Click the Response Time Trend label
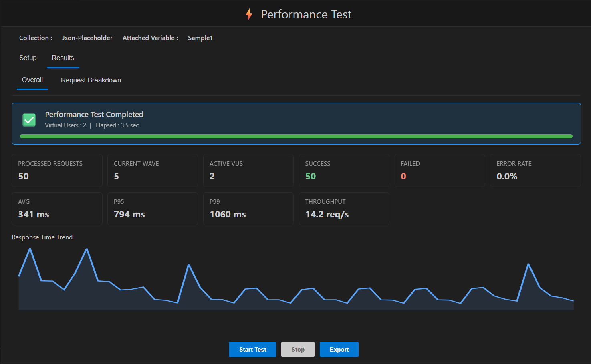591x364 pixels. point(42,237)
